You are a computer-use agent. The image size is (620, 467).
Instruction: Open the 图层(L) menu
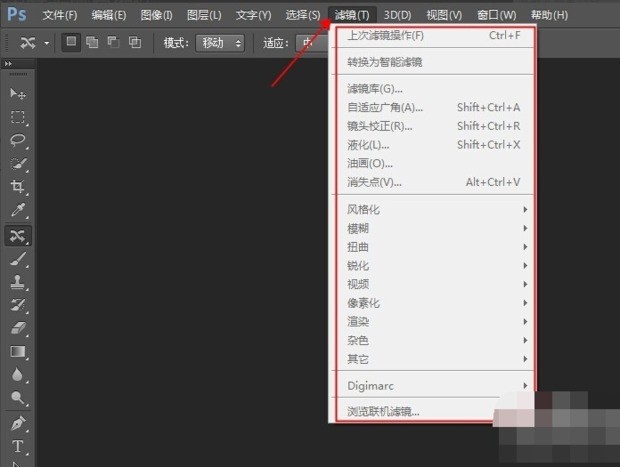(204, 15)
